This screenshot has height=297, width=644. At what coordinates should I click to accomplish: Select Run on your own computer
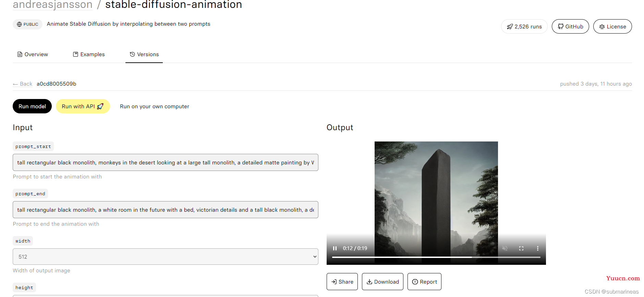coord(155,107)
